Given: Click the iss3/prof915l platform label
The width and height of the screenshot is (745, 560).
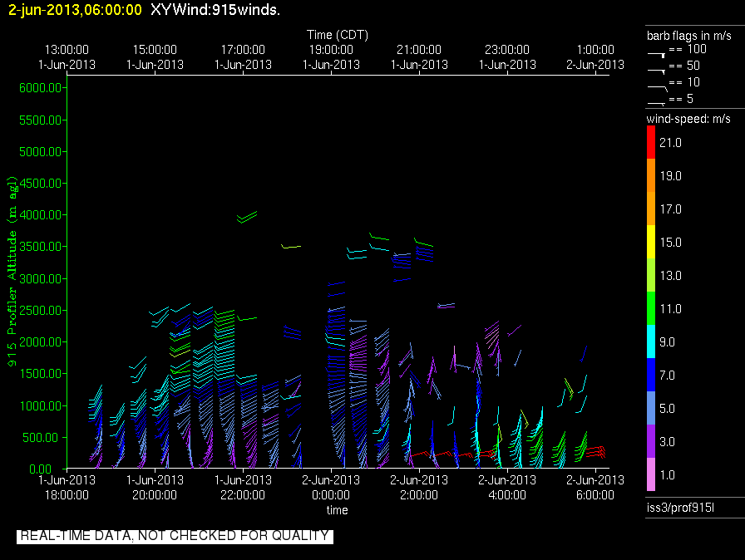Looking at the screenshot, I should pyautogui.click(x=680, y=508).
